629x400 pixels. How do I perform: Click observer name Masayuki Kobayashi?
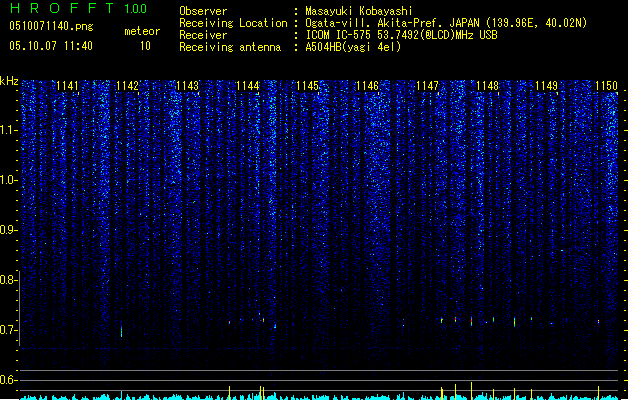(359, 11)
